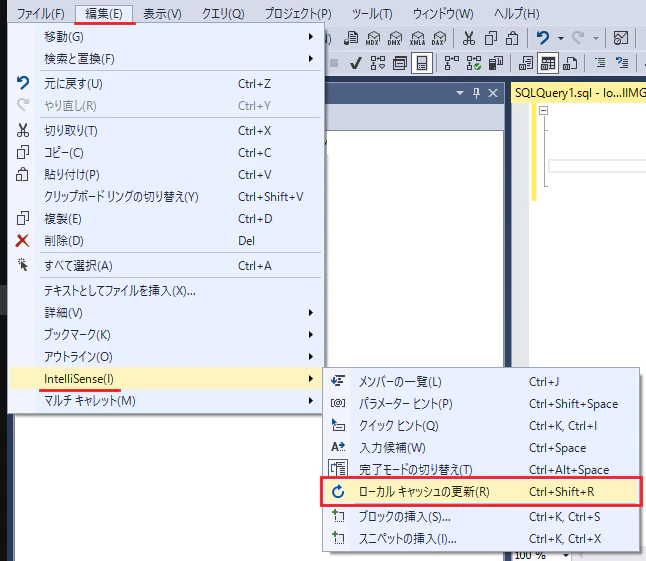The height and width of the screenshot is (561, 646).
Task: Toggle Include Actual Execution Plan button
Action: pyautogui.click(x=452, y=63)
